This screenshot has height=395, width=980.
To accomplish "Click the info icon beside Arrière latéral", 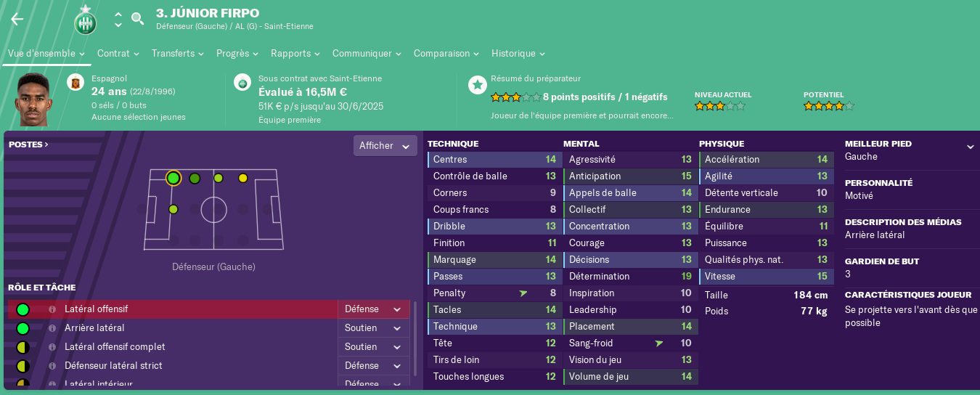I will coord(52,328).
